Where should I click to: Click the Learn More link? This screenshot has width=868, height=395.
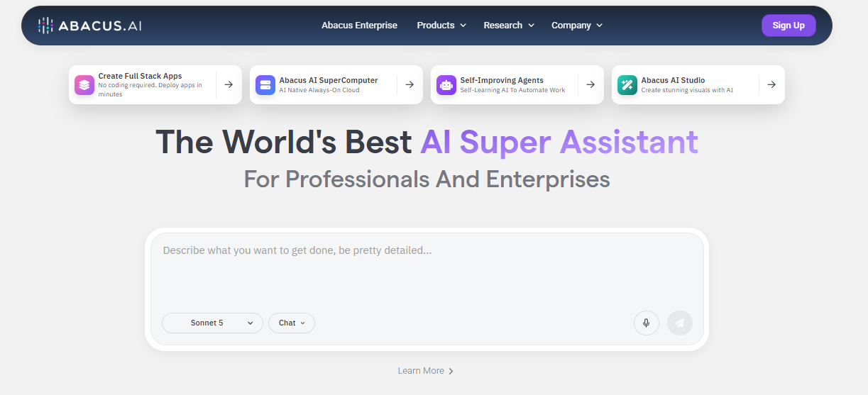421,371
